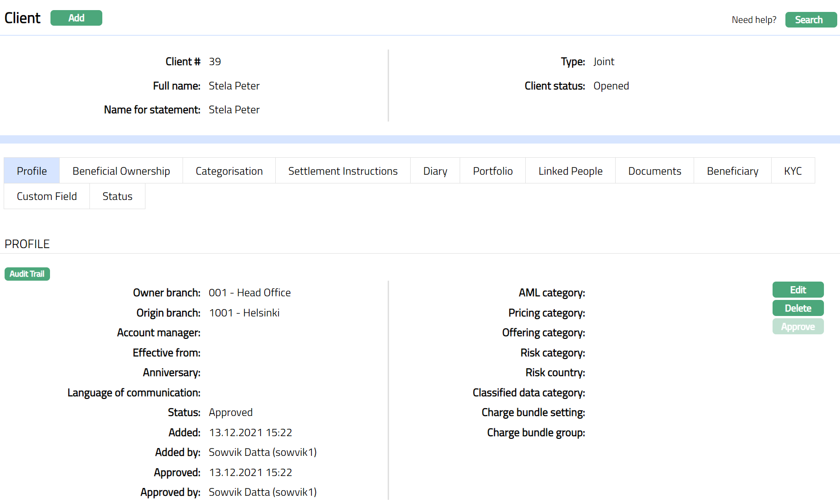Open the Documents tab
The width and height of the screenshot is (840, 504).
point(655,171)
